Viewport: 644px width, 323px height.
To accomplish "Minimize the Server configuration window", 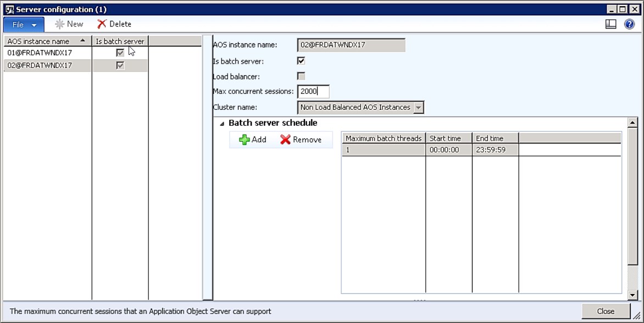I will (612, 9).
